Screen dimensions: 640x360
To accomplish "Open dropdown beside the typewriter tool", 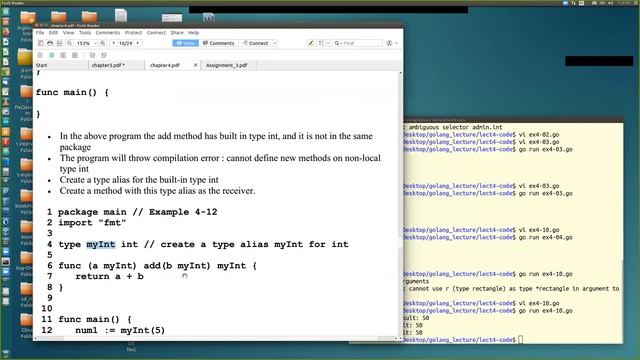I will (x=328, y=43).
